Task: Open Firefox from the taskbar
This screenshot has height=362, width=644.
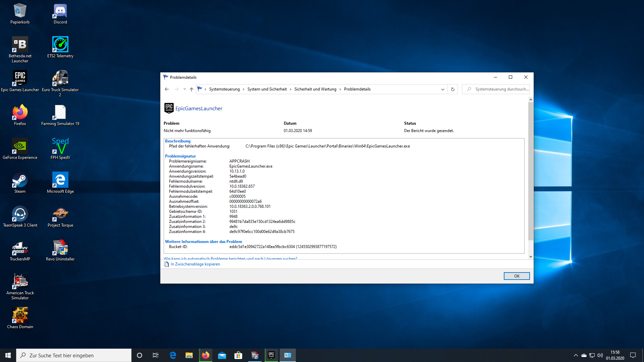Action: pyautogui.click(x=206, y=355)
